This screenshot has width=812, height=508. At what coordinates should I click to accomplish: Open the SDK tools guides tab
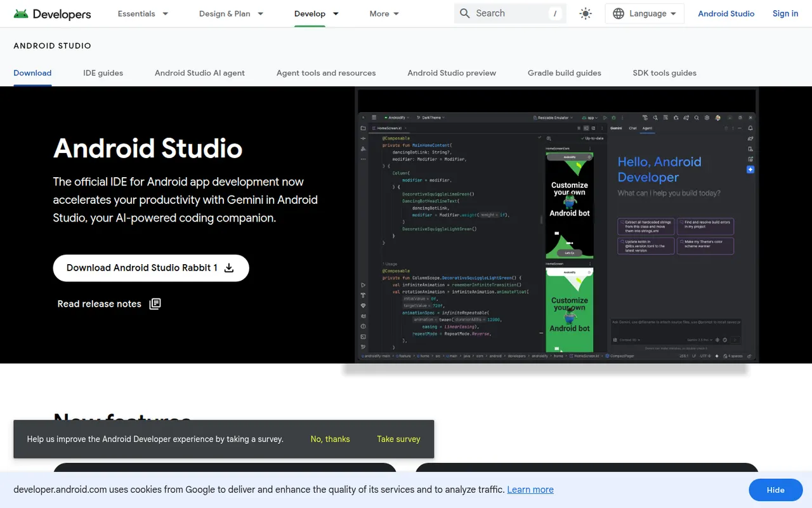pos(665,73)
